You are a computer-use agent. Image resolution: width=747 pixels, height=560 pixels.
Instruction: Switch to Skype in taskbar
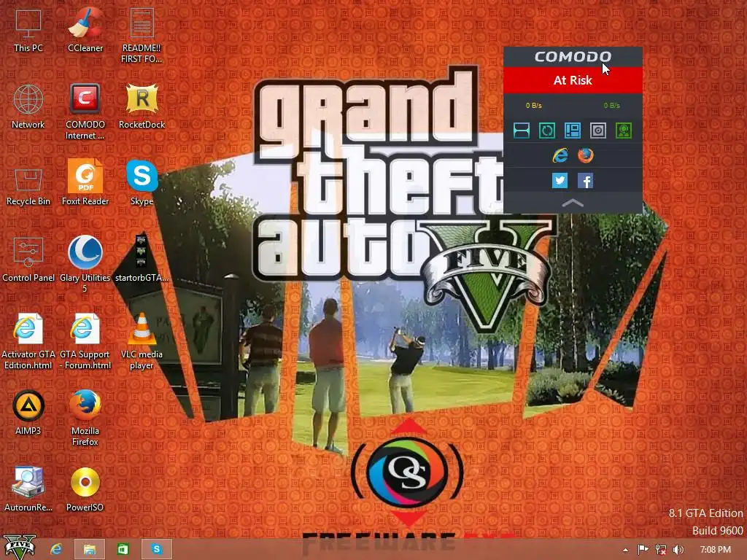pos(156,550)
